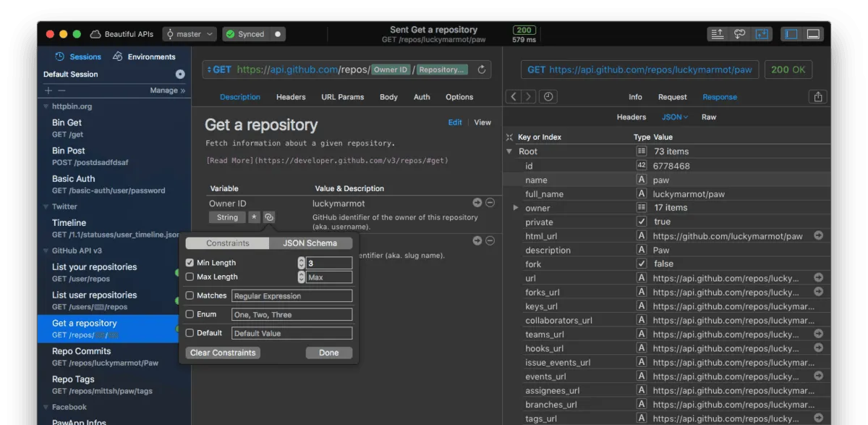Switch to the JSON Schema tab in the popover
The height and width of the screenshot is (425, 868).
[311, 243]
